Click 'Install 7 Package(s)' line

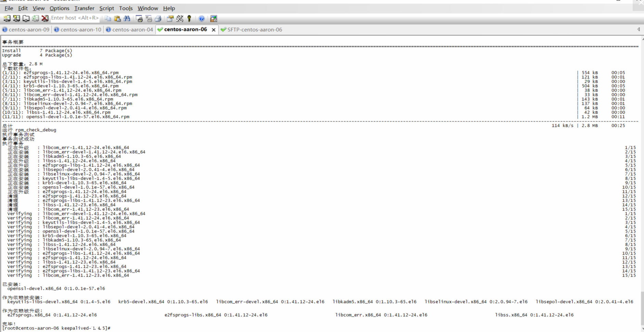tap(37, 51)
